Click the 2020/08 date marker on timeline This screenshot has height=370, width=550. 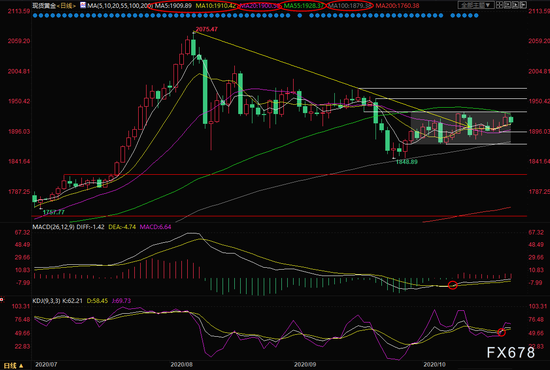pyautogui.click(x=182, y=365)
